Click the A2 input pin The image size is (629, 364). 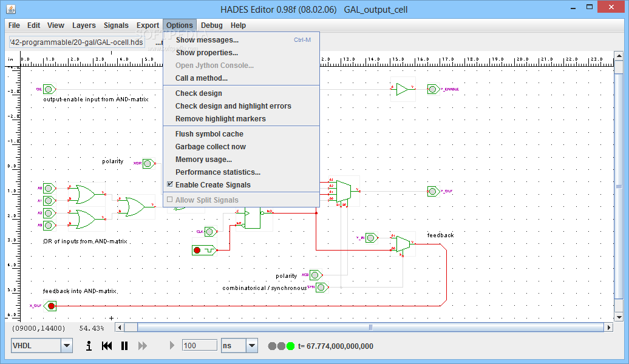tap(49, 213)
